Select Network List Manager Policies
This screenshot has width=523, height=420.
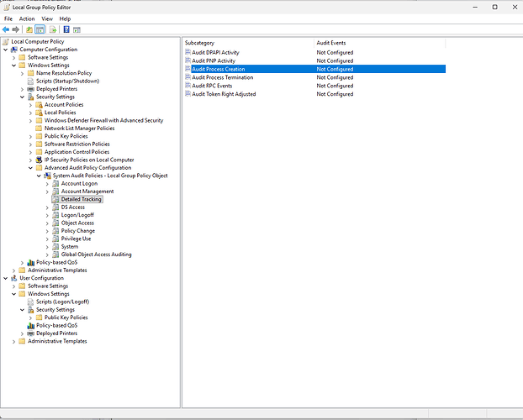pyautogui.click(x=79, y=129)
